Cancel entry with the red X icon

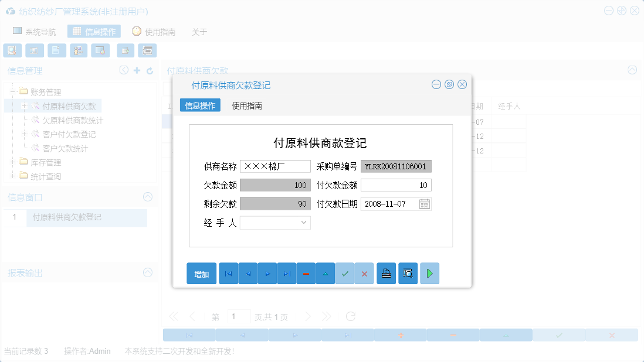pyautogui.click(x=364, y=274)
